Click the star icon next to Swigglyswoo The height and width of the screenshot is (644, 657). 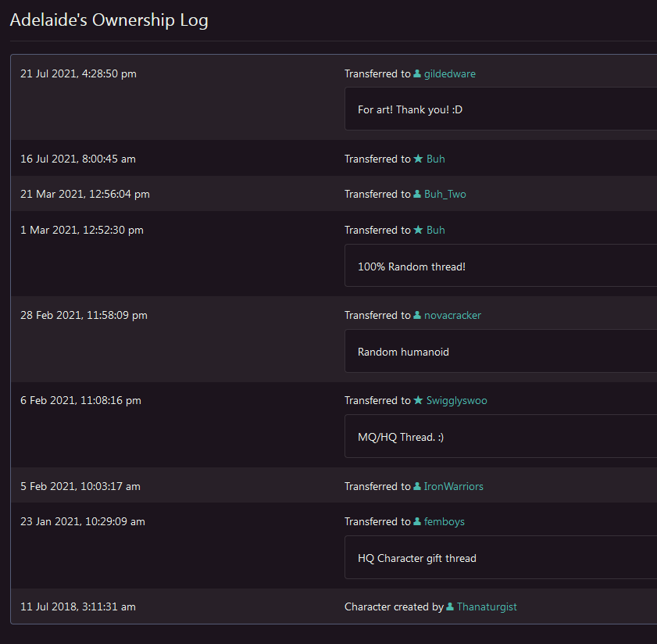[x=418, y=400]
